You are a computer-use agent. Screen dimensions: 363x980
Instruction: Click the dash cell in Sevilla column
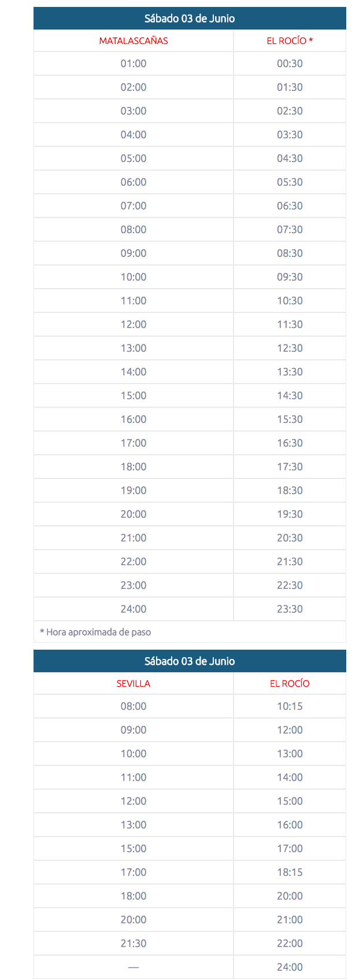[x=134, y=967]
